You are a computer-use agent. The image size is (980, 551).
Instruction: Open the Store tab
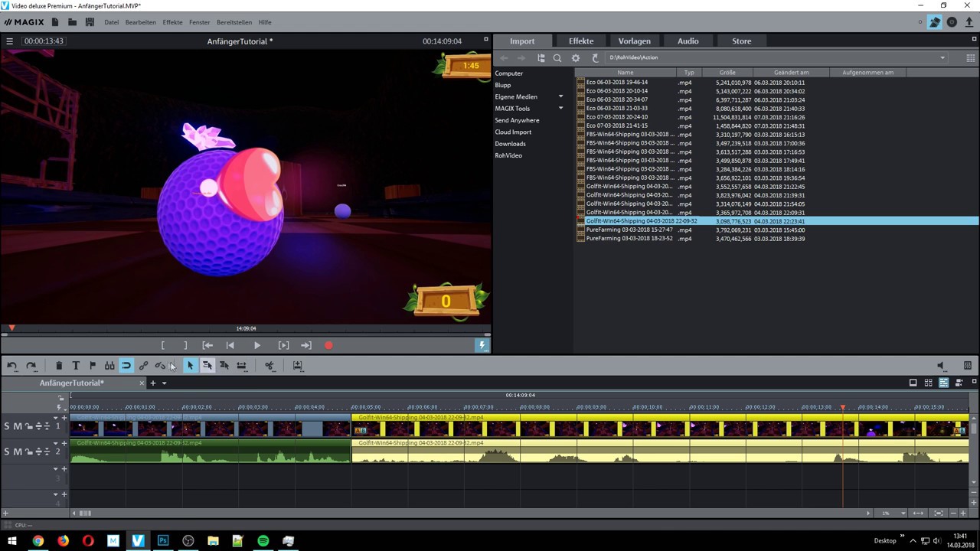tap(741, 41)
